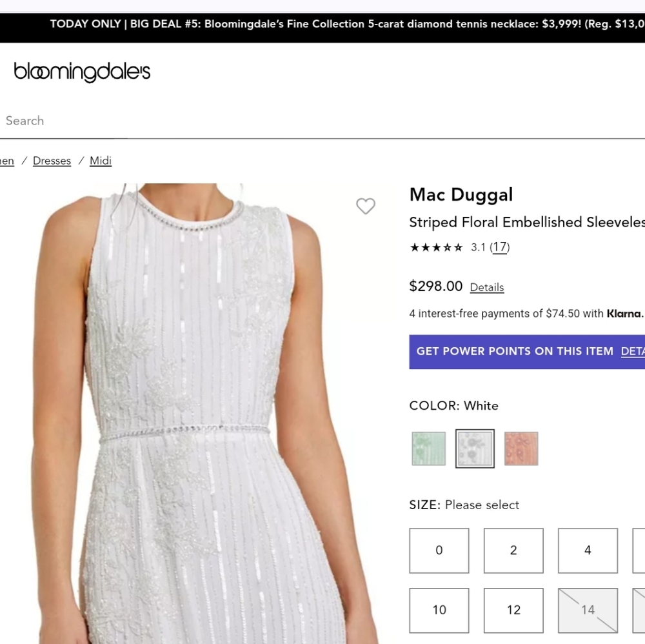Open the reviews link showing (17)
645x644 pixels.
[x=499, y=247]
